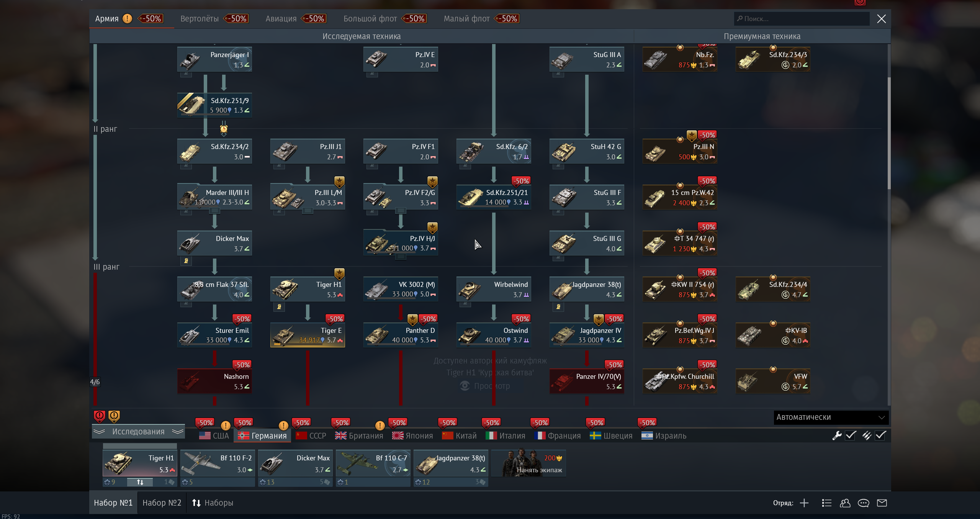Select the VK 3002 (M) vehicle card

[x=401, y=289]
